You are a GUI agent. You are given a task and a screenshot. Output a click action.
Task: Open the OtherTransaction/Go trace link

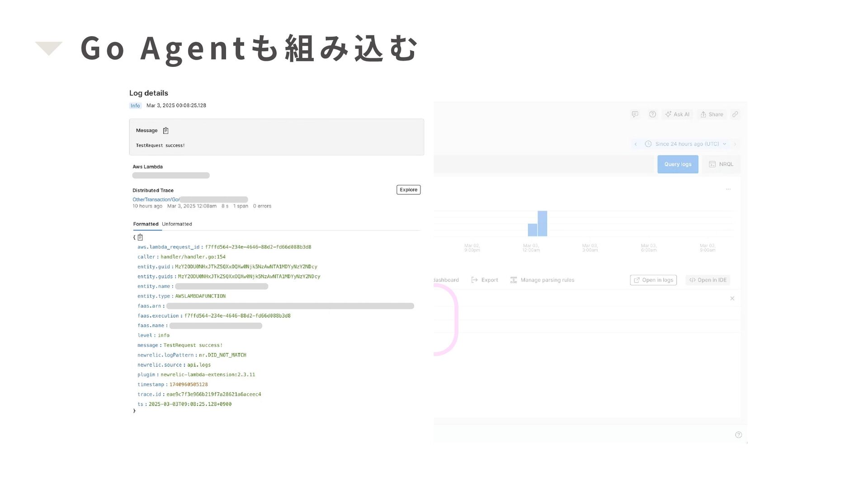click(x=156, y=199)
